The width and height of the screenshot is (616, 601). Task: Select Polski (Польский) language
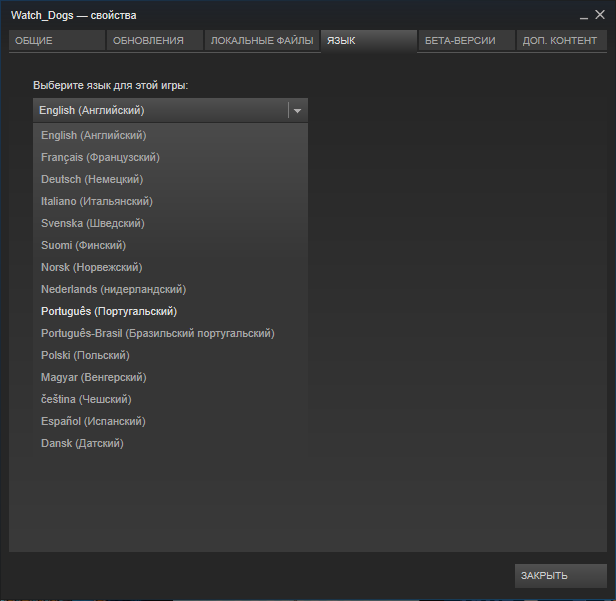click(170, 355)
